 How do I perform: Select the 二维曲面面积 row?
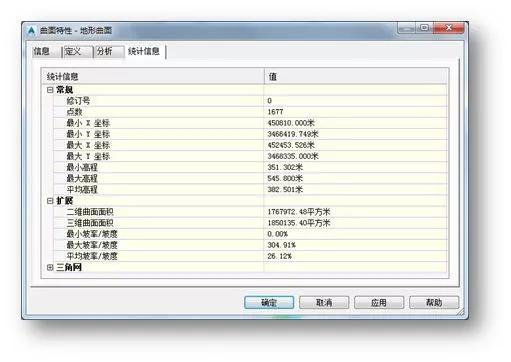coord(250,212)
